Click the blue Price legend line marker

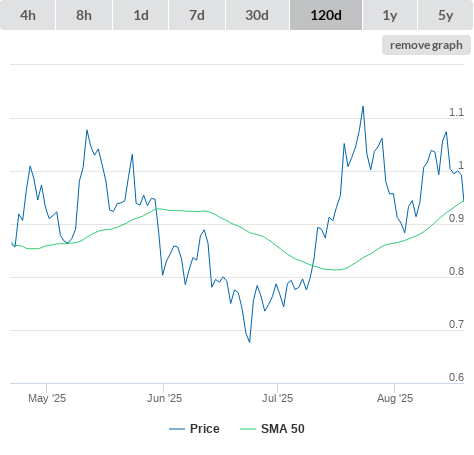pos(177,429)
